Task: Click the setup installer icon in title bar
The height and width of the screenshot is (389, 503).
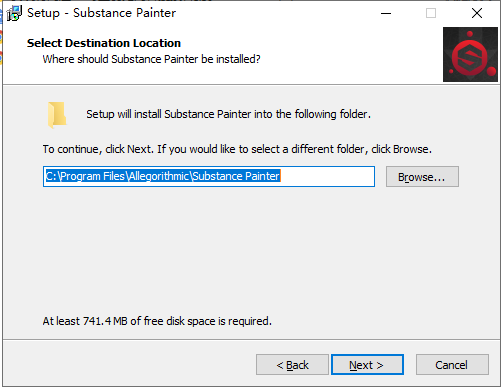Action: pos(14,13)
